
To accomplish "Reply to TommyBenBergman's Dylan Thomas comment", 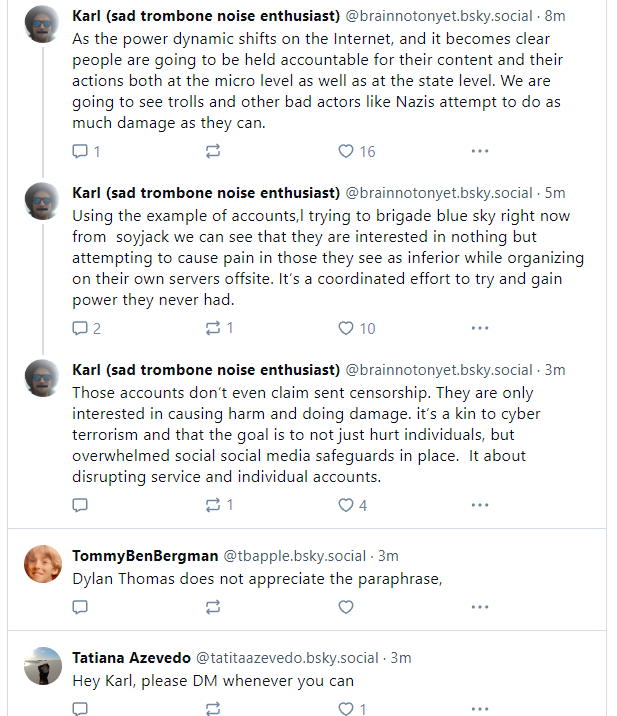I will (81, 607).
